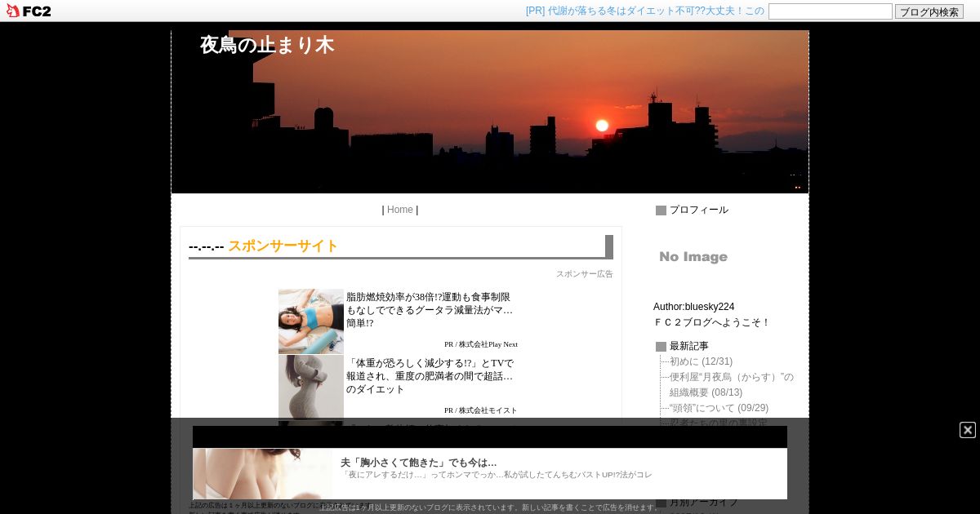This screenshot has height=514, width=980.
Task: Click the 脂肪燃焼効率 ad thumbnail
Action: (311, 321)
